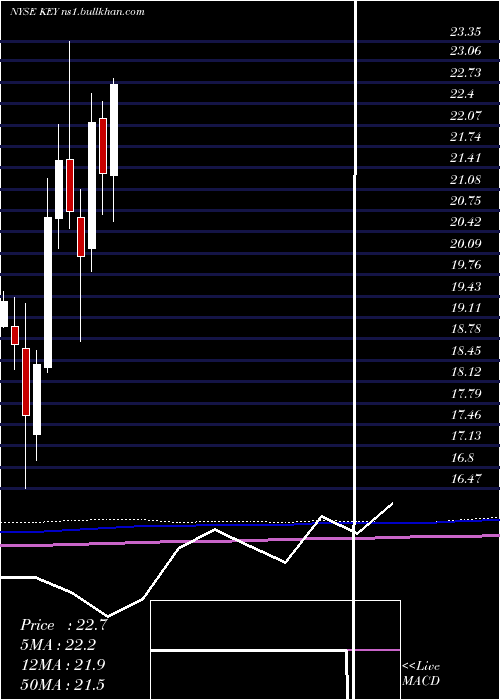Screen dimensions: 500x700
Task: Select the 18.45 price axis label
Action: (466, 351)
